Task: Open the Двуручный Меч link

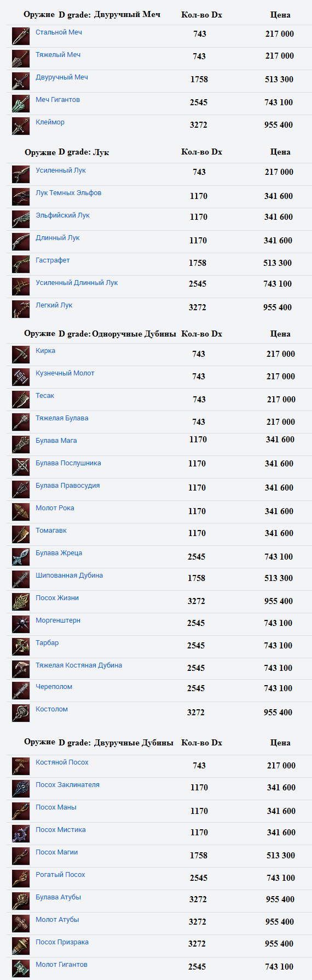Action: 62,77
